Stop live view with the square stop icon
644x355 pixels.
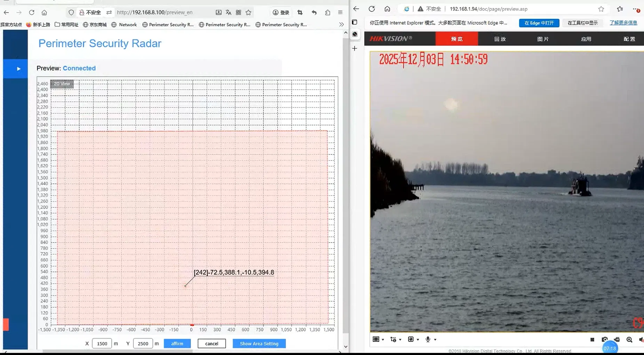point(592,339)
